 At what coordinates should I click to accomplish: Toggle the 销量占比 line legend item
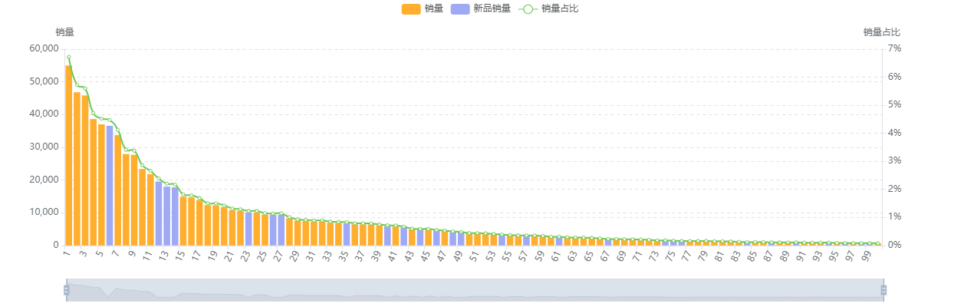point(548,8)
